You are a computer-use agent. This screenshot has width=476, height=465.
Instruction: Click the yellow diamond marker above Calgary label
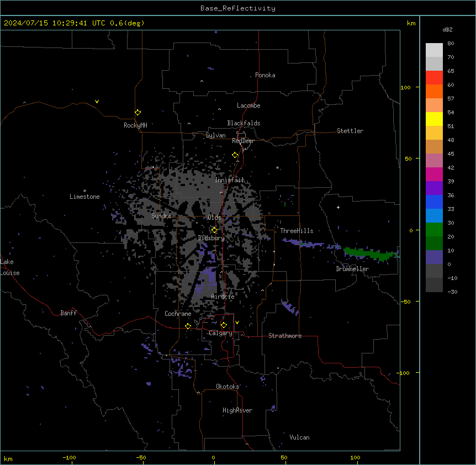(224, 325)
